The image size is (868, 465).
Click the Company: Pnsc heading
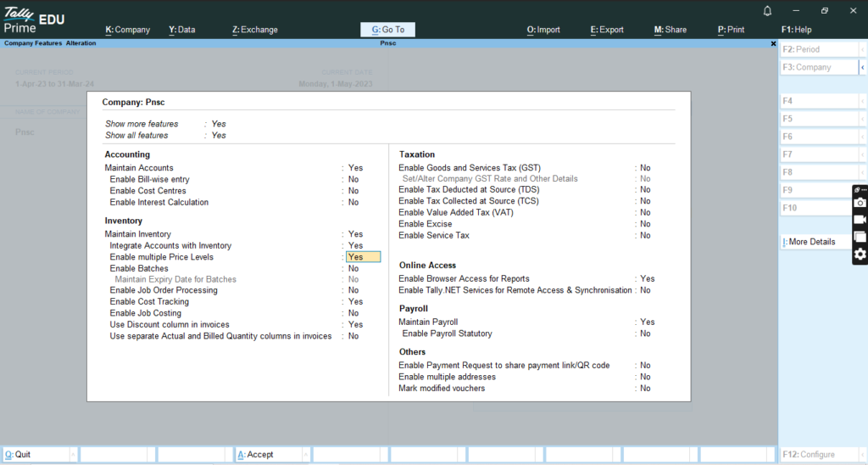(133, 102)
